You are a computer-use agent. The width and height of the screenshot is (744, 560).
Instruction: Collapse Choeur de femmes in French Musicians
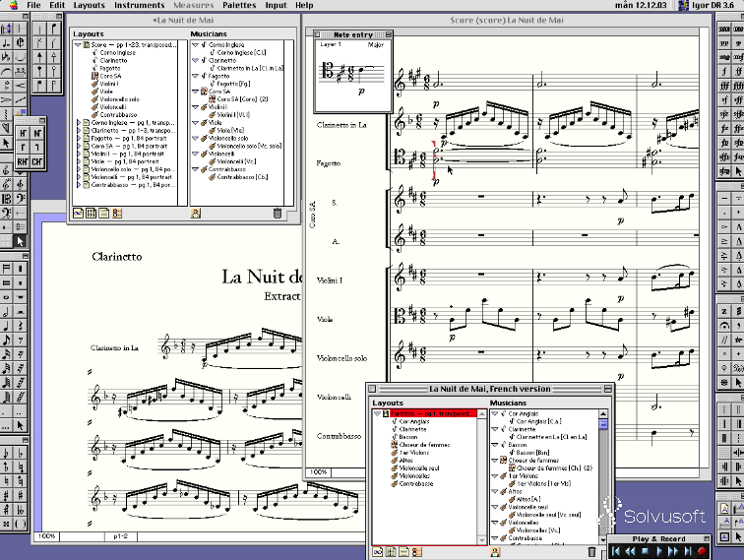click(x=494, y=461)
